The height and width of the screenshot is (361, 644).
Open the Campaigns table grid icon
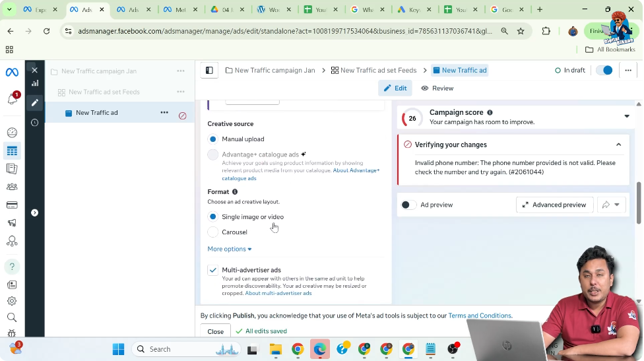click(x=12, y=151)
